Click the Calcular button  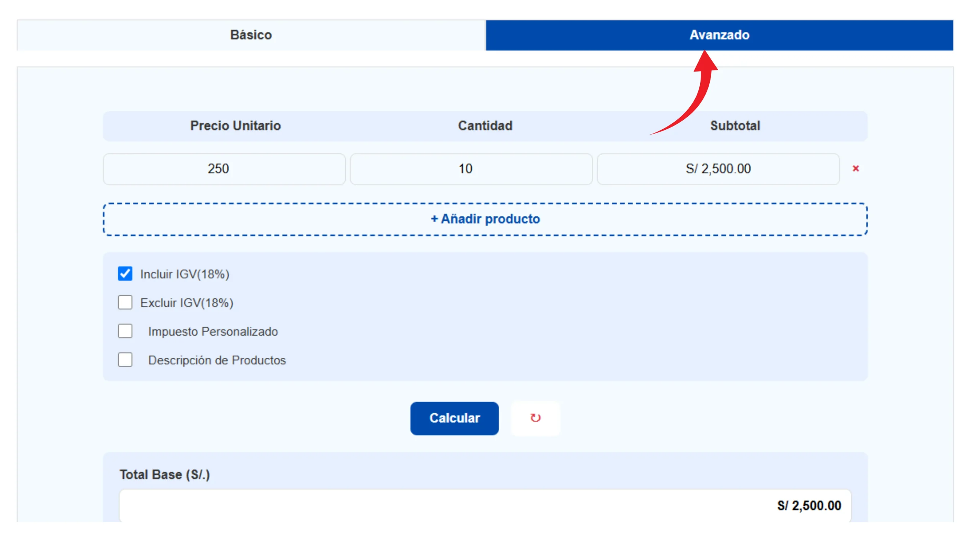pos(454,418)
